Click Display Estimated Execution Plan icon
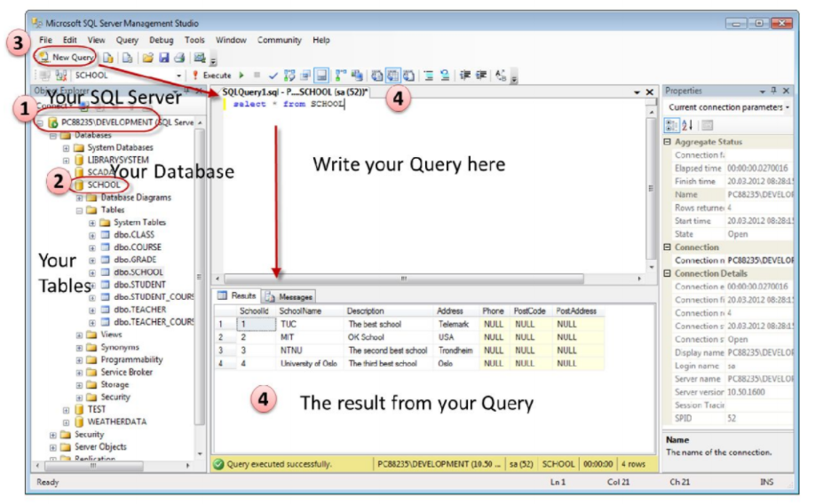Image resolution: width=815 pixels, height=504 pixels. point(289,75)
